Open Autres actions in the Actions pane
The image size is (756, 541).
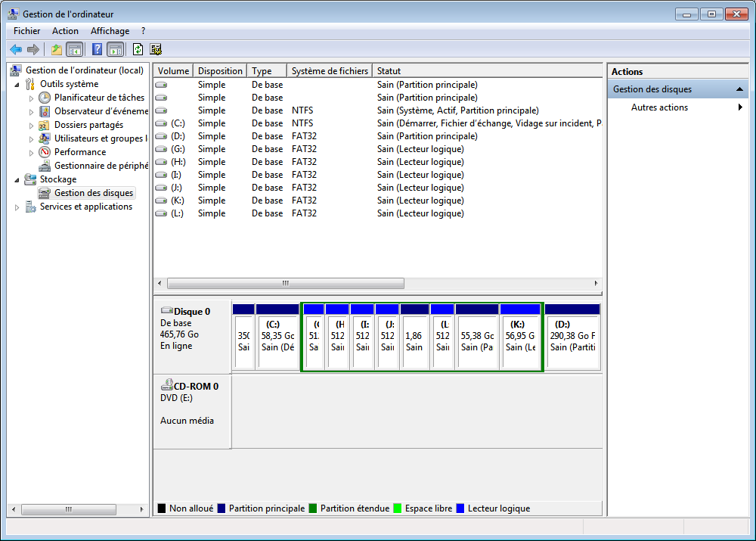coord(659,107)
